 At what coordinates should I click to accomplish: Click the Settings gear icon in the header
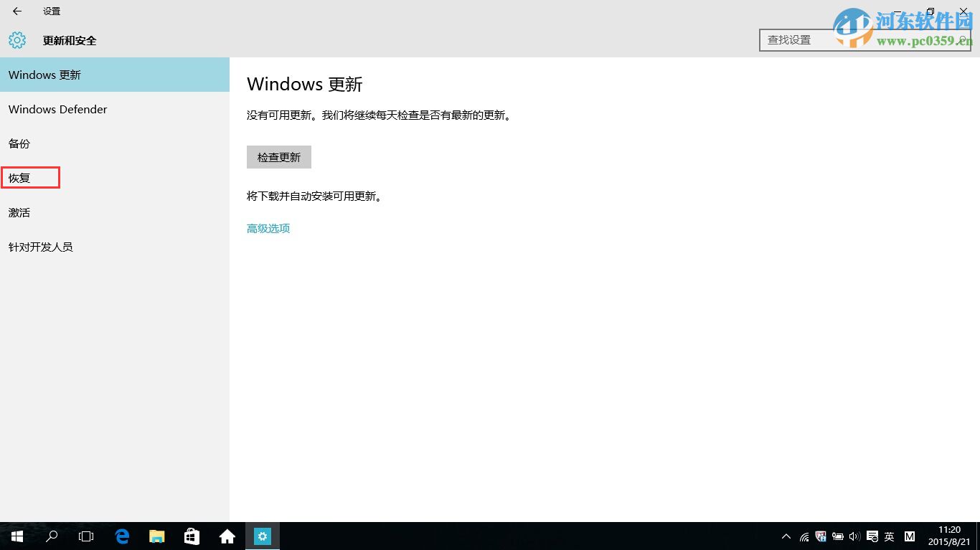17,40
